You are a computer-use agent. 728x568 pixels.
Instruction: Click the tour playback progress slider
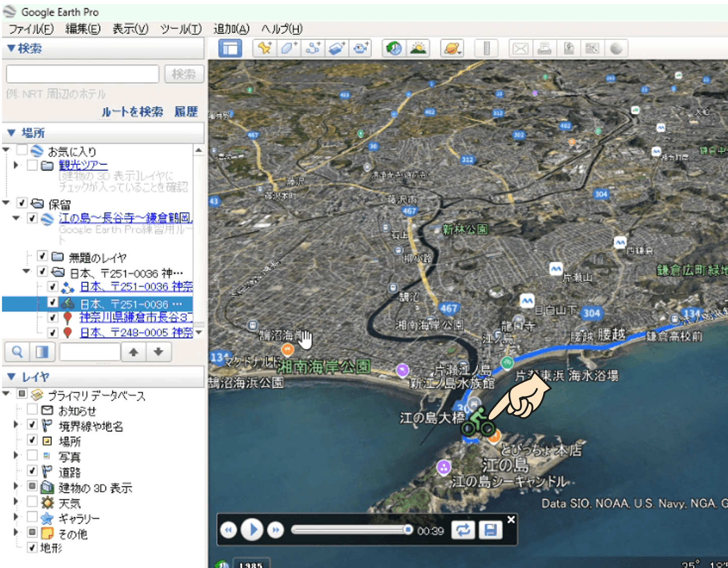[x=351, y=530]
